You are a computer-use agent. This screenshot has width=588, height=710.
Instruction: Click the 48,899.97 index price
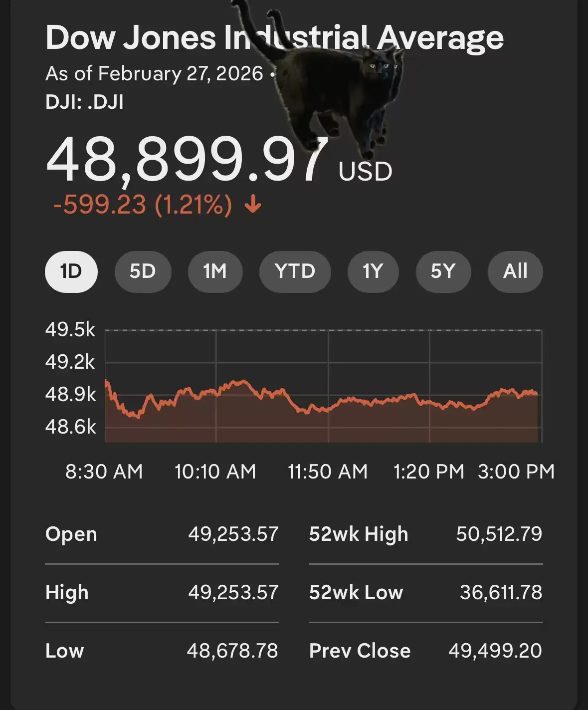pos(187,161)
